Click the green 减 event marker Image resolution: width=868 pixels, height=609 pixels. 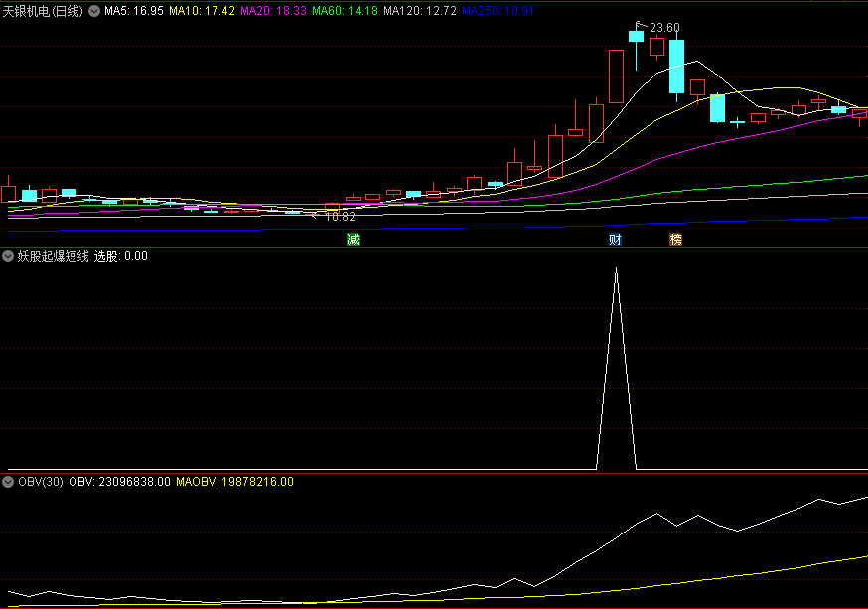pos(354,239)
